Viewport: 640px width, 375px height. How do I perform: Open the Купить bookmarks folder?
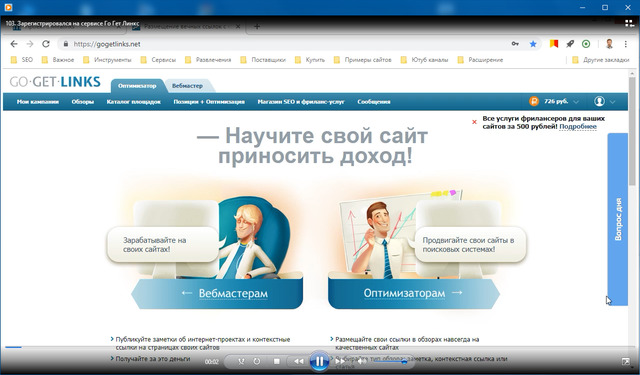click(310, 60)
